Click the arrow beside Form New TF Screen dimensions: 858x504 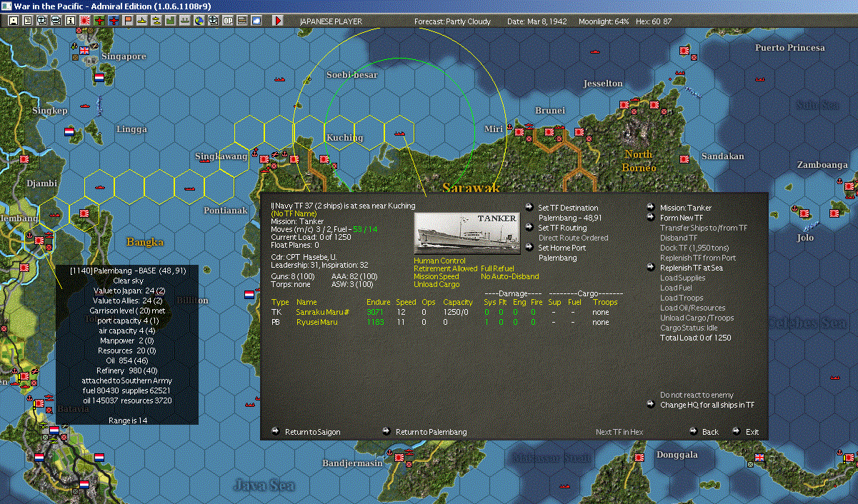click(651, 218)
